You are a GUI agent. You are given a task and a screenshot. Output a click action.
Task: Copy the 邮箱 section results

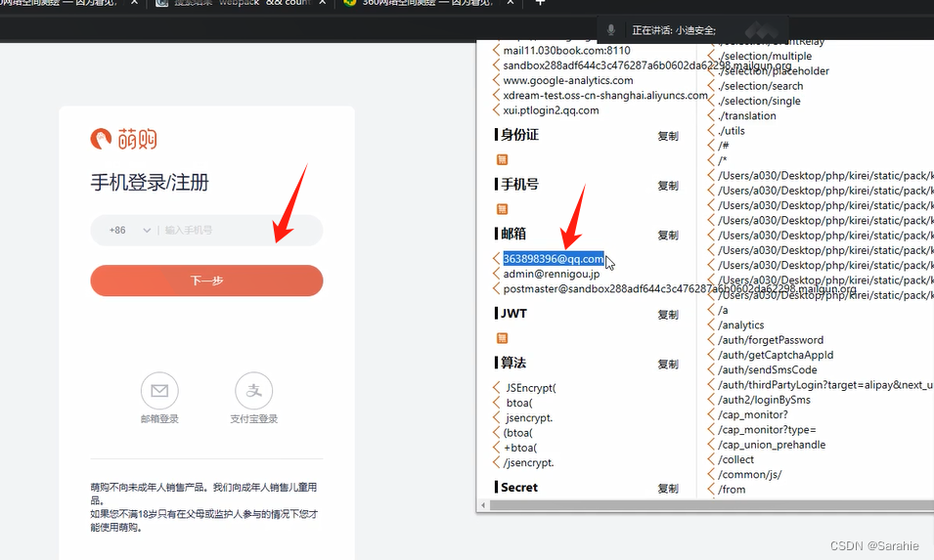click(668, 236)
